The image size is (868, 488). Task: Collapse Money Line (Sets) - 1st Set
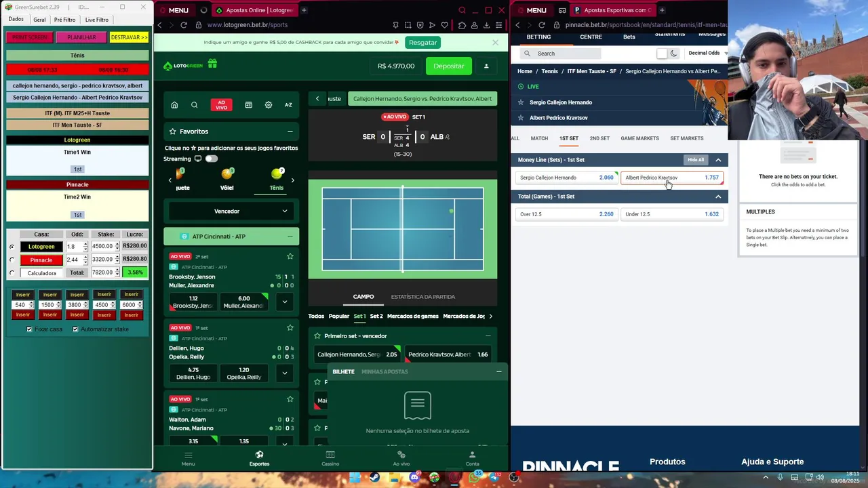[718, 160]
